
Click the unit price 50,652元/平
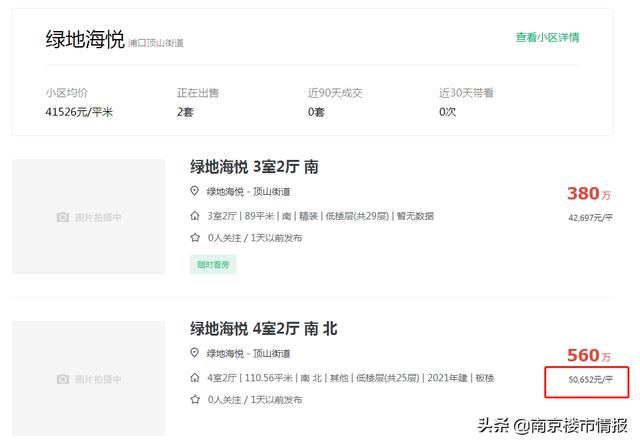pos(591,379)
